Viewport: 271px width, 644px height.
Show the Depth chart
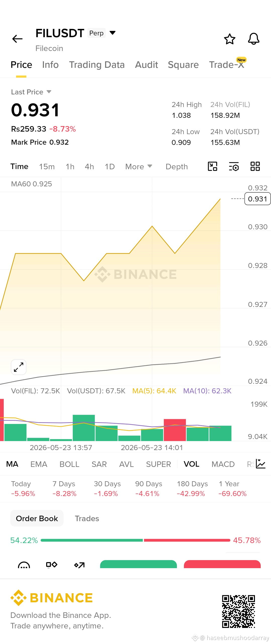pyautogui.click(x=177, y=167)
